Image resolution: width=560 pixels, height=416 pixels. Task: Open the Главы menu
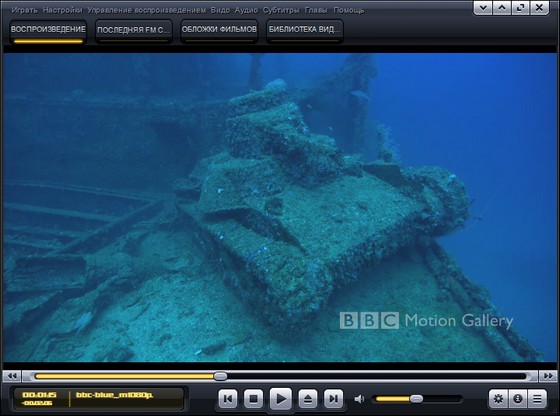tap(316, 10)
